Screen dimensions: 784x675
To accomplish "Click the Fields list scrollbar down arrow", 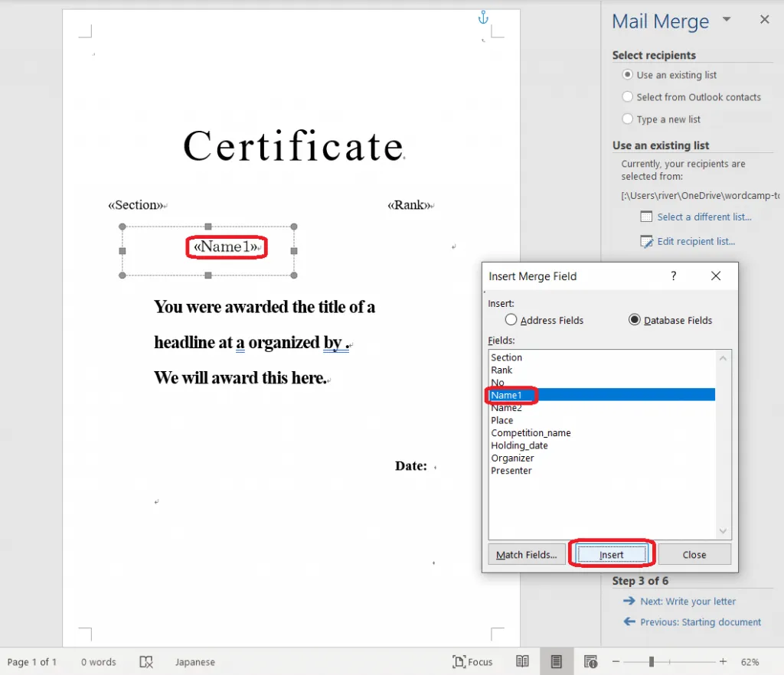I will 723,531.
